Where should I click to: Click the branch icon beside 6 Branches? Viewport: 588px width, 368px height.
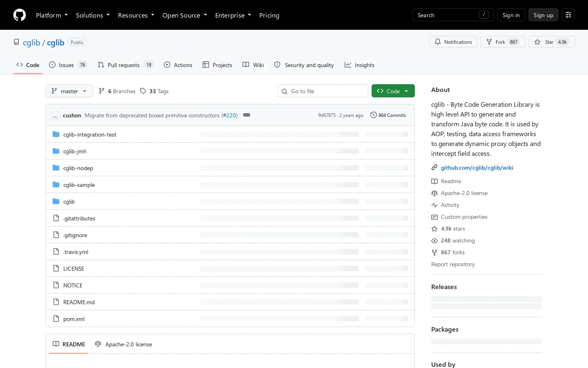[x=102, y=91]
